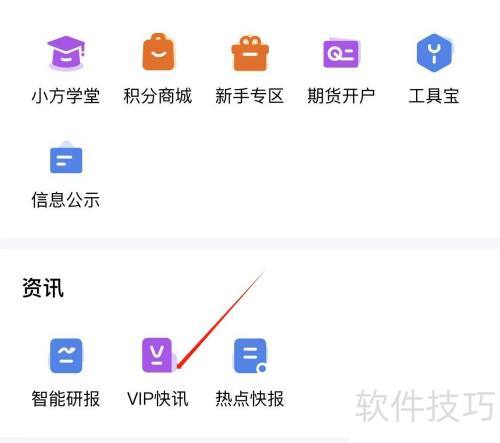Click the 积分商城 text label
The image size is (500, 443).
pyautogui.click(x=158, y=96)
